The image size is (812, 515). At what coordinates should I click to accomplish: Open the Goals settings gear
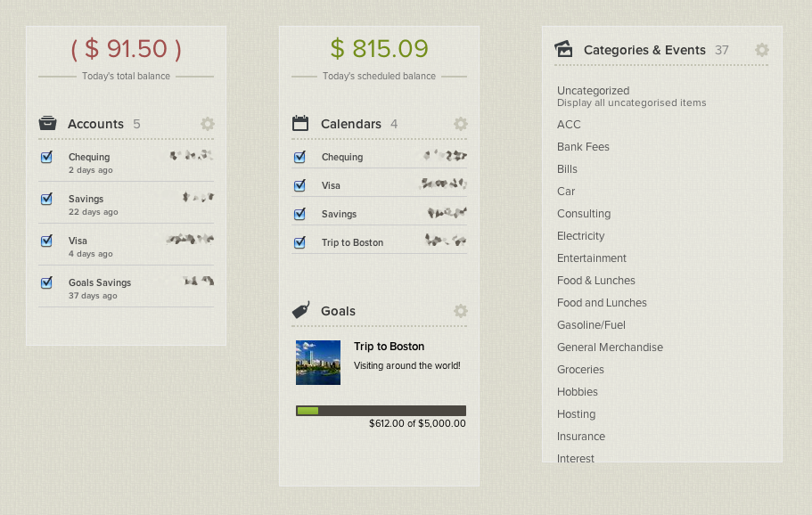click(460, 311)
